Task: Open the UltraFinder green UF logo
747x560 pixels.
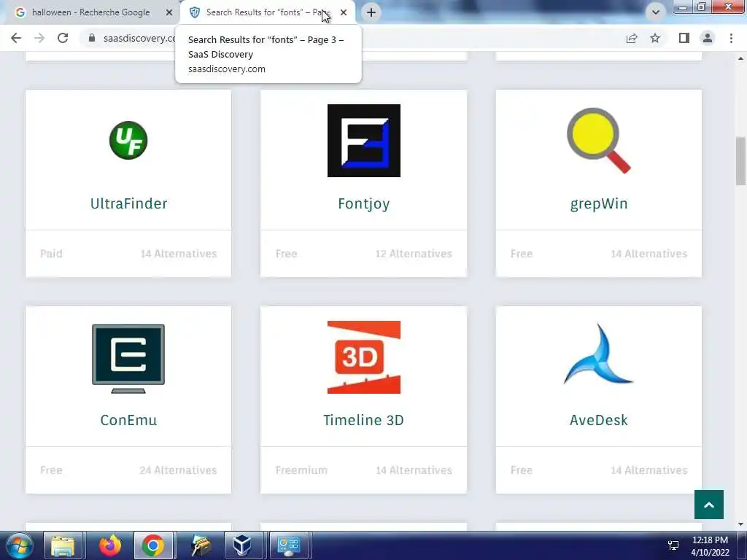Action: tap(128, 141)
